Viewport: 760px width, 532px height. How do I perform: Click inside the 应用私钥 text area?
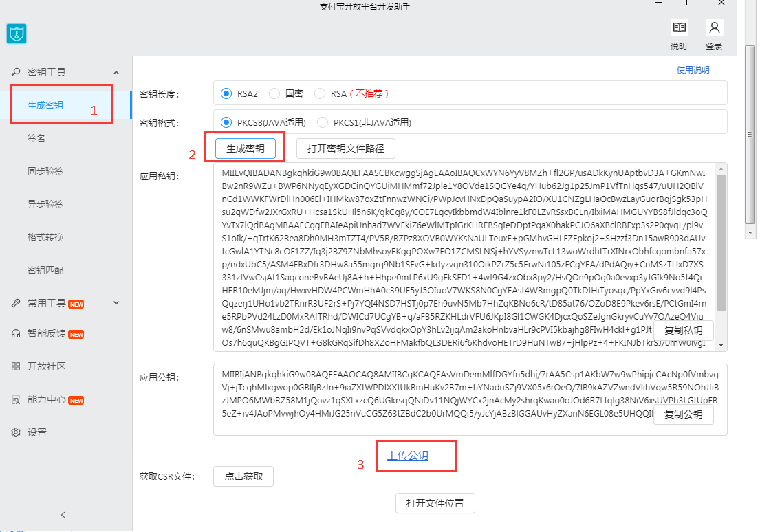click(x=464, y=257)
